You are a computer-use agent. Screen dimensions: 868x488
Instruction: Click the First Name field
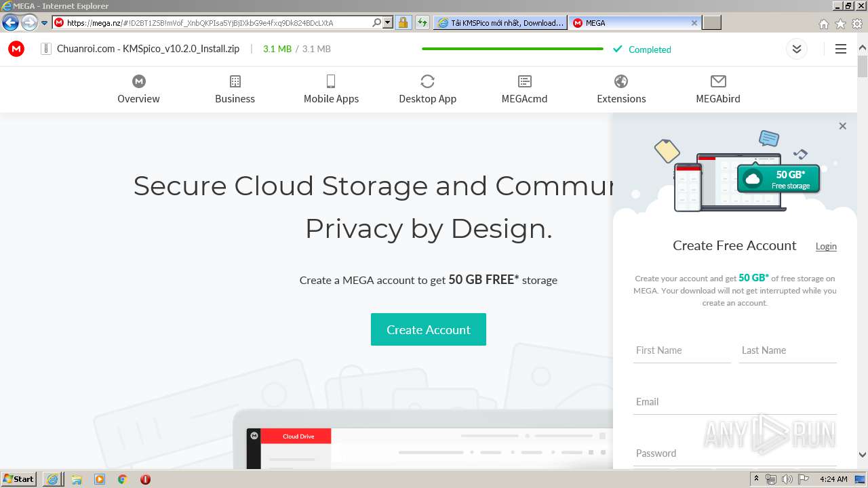pos(682,350)
